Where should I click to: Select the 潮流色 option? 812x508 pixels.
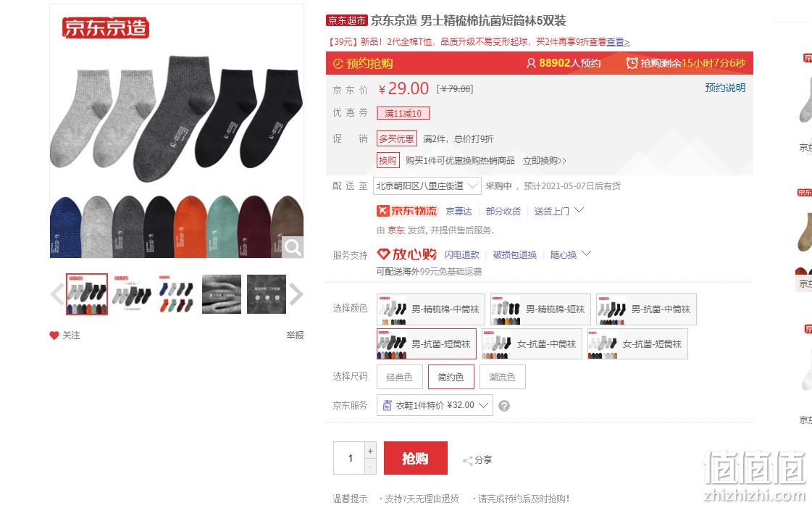pos(502,377)
